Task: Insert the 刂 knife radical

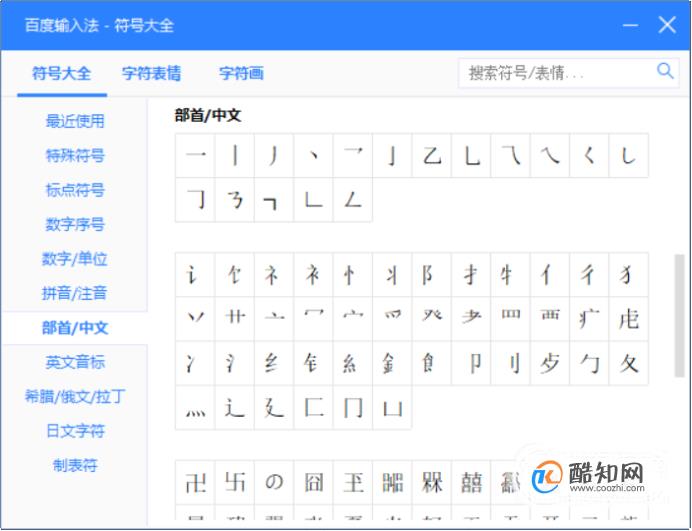Action: click(510, 363)
